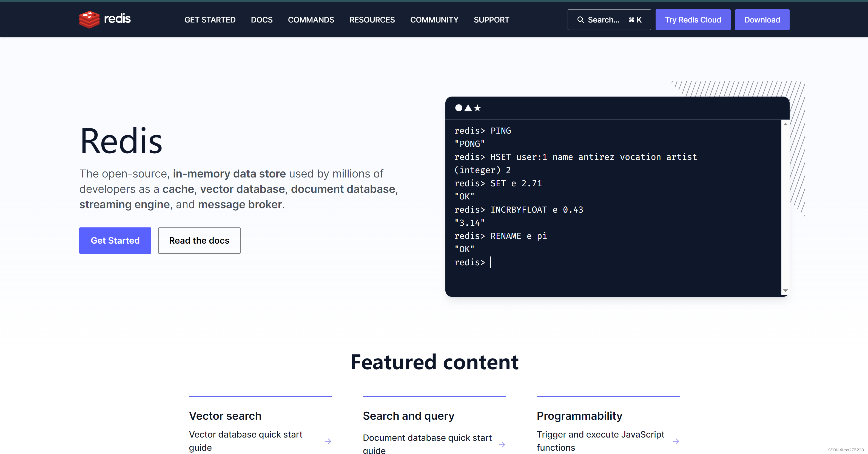Open the DOCS menu

coord(261,20)
